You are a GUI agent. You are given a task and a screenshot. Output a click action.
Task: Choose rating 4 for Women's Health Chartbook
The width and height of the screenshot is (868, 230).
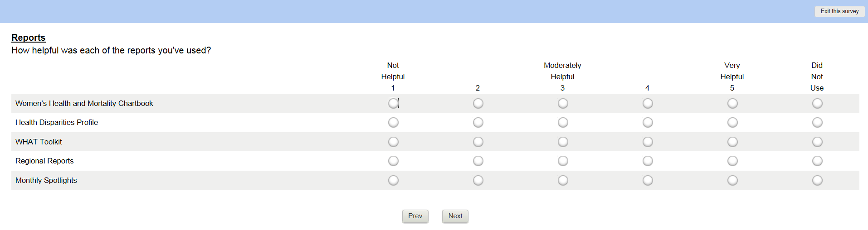click(648, 103)
